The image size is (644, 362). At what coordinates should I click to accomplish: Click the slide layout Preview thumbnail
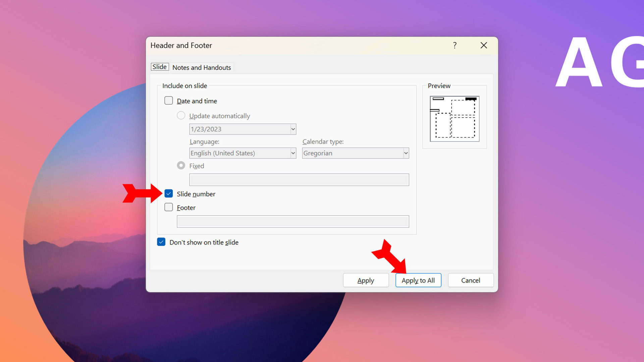point(454,119)
